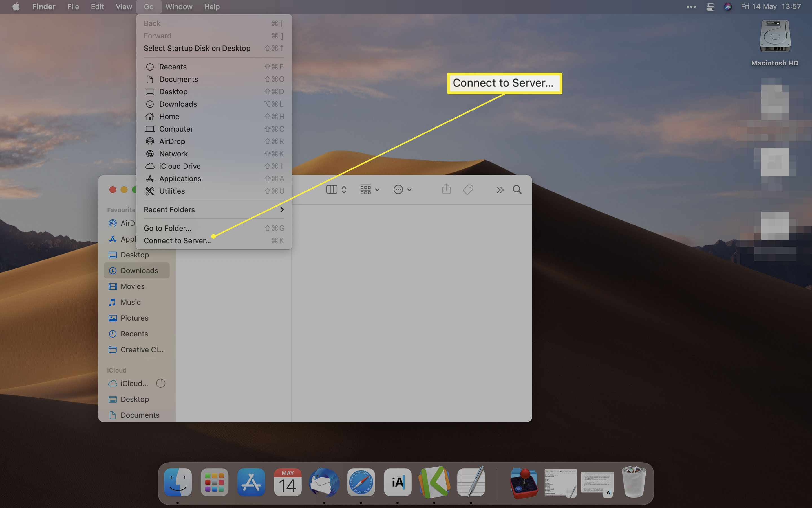Select Desktop under Favourites in sidebar
This screenshot has width=812, height=508.
point(136,255)
